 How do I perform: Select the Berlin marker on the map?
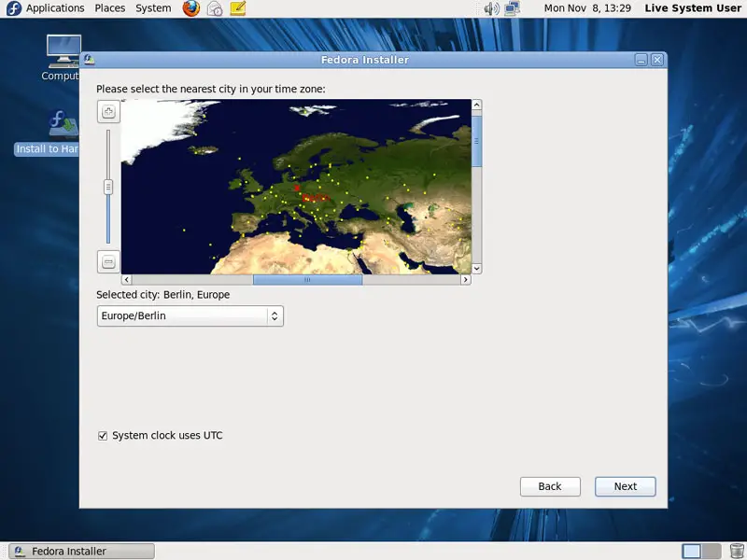point(297,189)
